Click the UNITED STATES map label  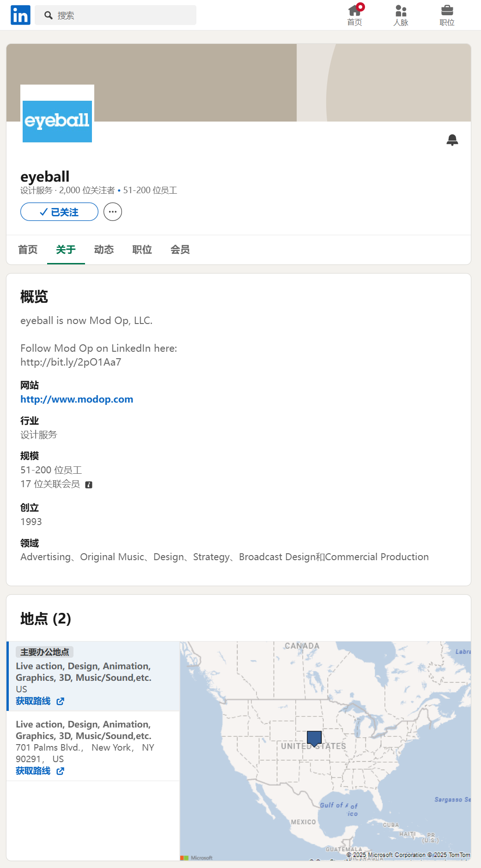(x=314, y=746)
